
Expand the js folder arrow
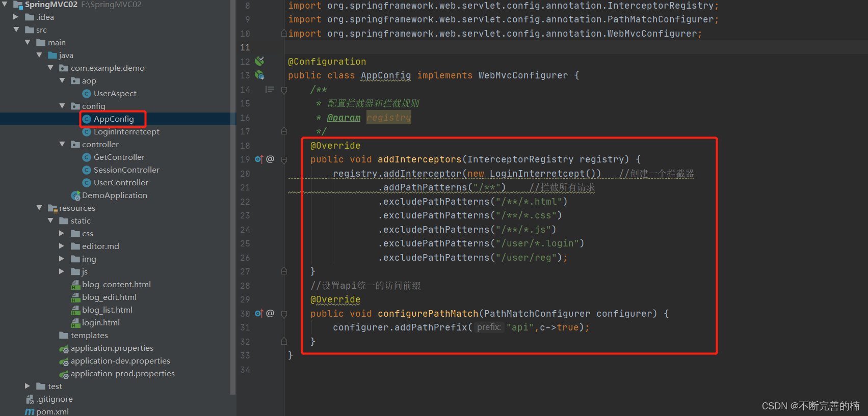62,271
